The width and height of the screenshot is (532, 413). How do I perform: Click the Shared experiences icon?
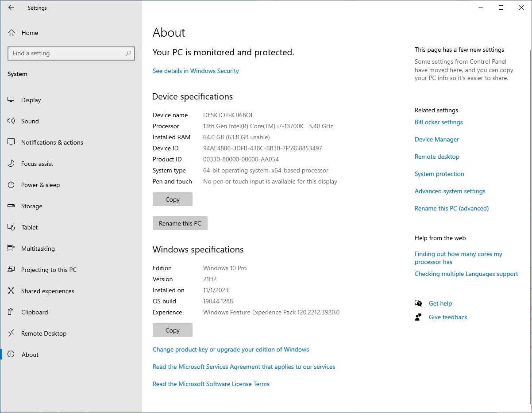pyautogui.click(x=12, y=291)
